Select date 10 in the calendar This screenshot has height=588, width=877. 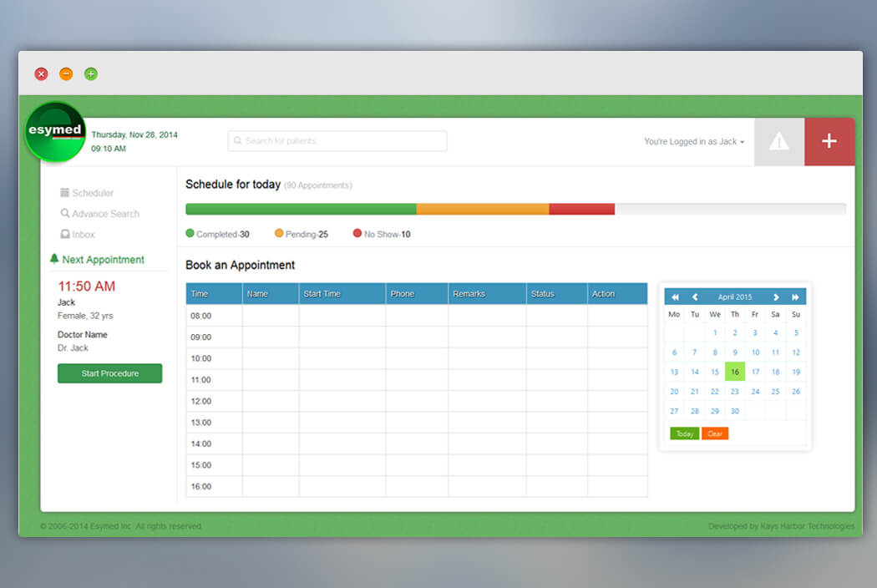pyautogui.click(x=755, y=352)
